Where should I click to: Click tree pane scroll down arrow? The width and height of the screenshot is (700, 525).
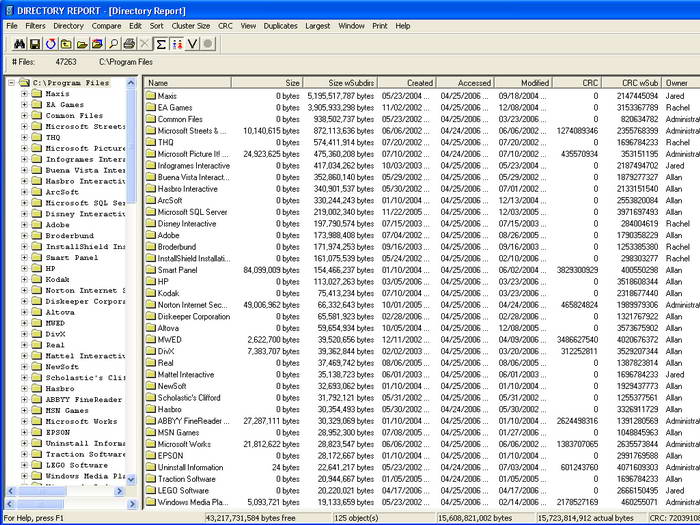pos(131,479)
